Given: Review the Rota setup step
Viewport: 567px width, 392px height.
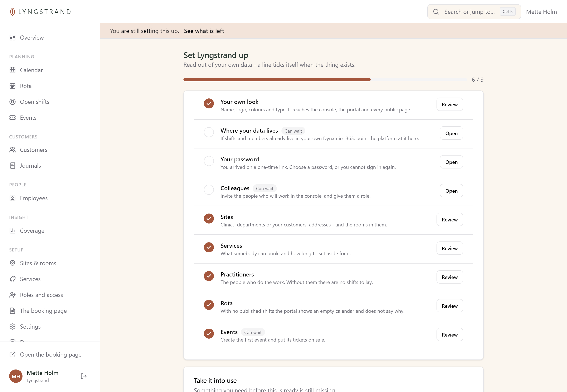Looking at the screenshot, I should (x=450, y=306).
